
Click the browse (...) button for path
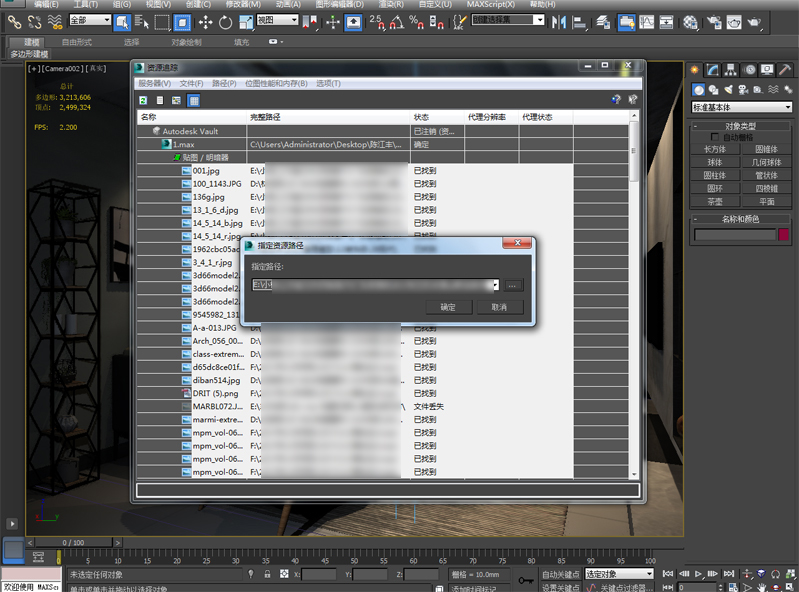pyautogui.click(x=514, y=285)
